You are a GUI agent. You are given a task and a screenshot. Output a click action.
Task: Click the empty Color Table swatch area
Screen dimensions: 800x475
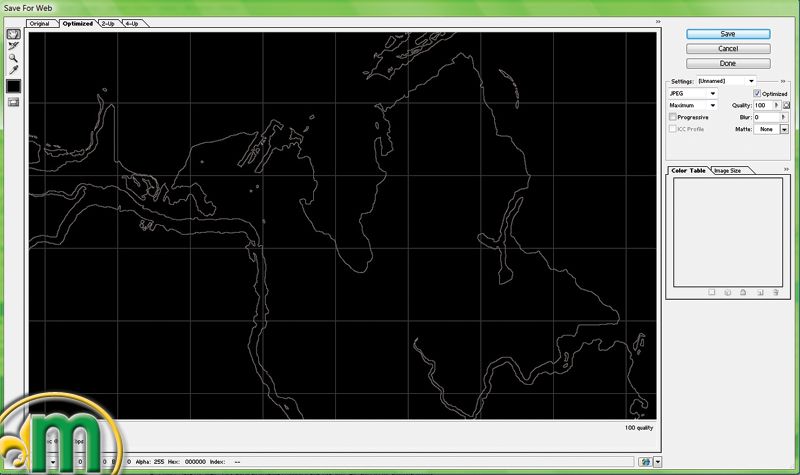click(x=728, y=232)
